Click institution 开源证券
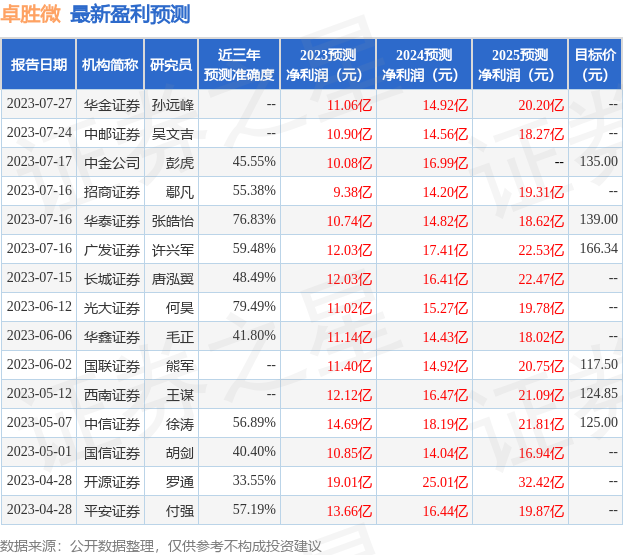Image resolution: width=623 pixels, height=555 pixels. click(112, 482)
